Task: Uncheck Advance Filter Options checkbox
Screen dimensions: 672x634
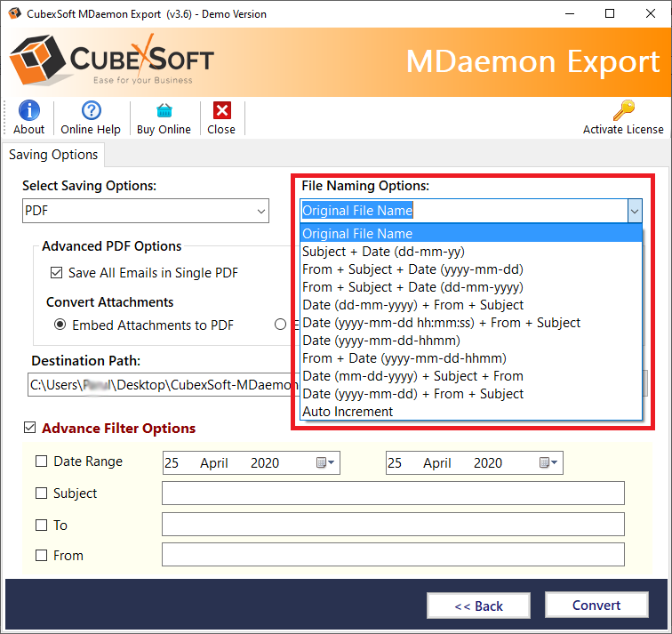Action: (29, 428)
